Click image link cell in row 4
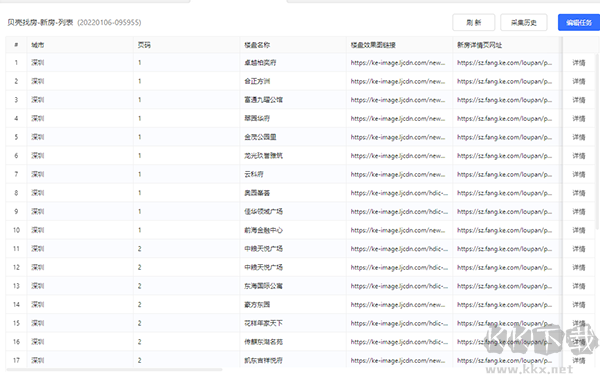The image size is (600, 376). (398, 119)
